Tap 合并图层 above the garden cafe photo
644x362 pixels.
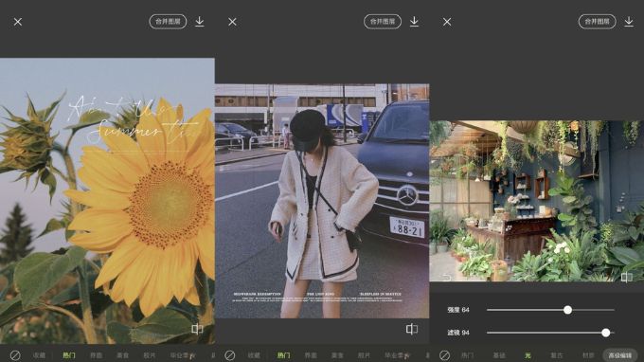tap(598, 22)
